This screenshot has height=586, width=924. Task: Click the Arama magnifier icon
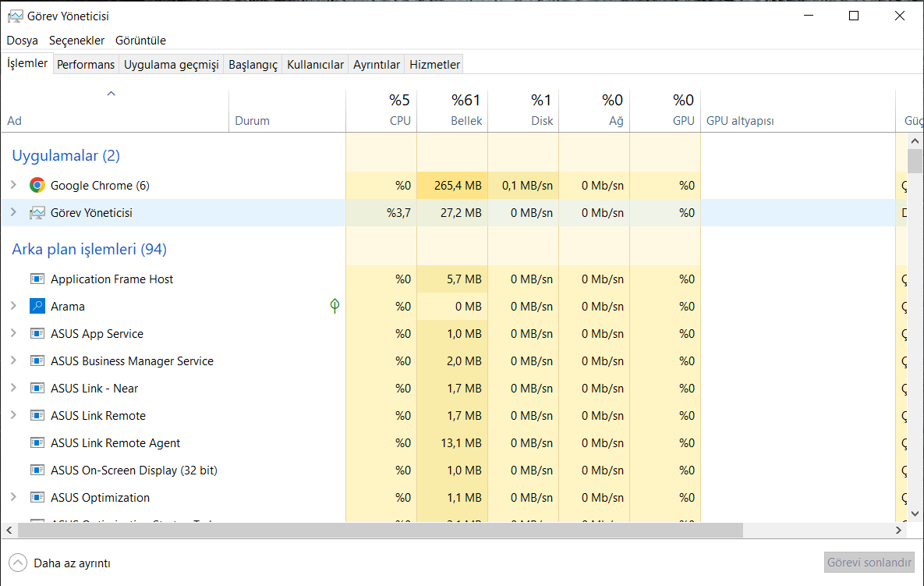pos(37,307)
